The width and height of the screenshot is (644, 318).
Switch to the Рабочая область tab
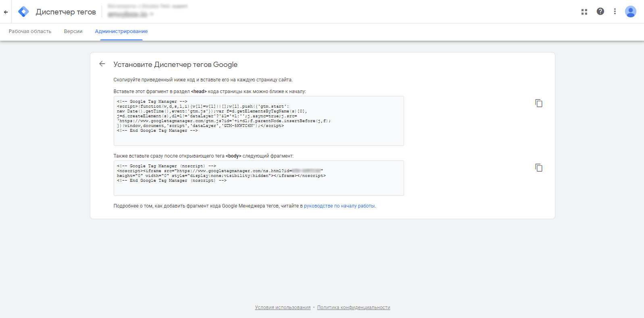[x=30, y=31]
